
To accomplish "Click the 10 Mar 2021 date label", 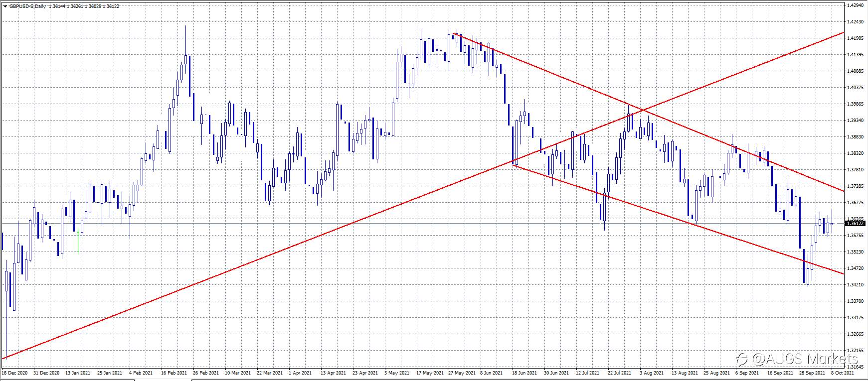I will coord(238,372).
